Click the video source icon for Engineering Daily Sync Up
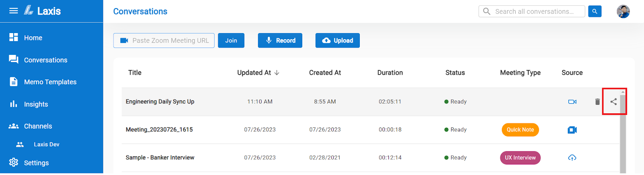 [x=572, y=102]
